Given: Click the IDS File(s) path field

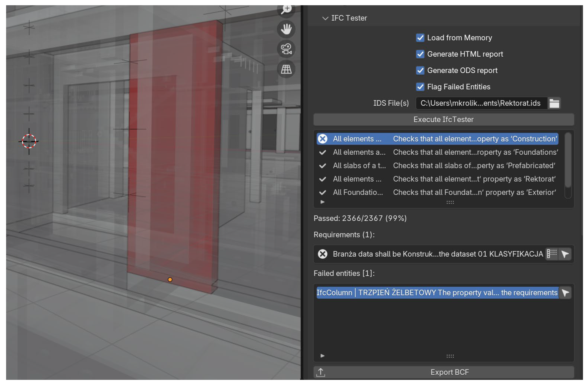Looking at the screenshot, I should click(481, 103).
